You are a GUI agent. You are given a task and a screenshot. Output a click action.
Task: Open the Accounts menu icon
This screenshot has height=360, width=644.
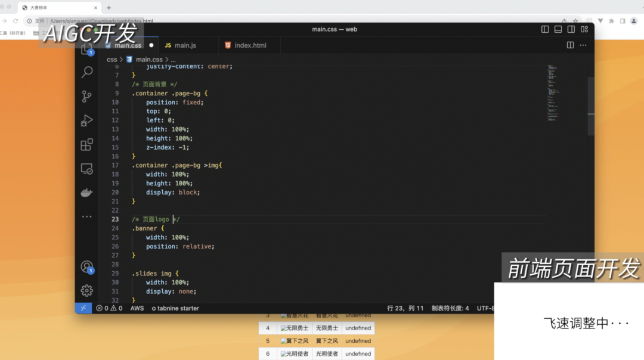tap(86, 267)
